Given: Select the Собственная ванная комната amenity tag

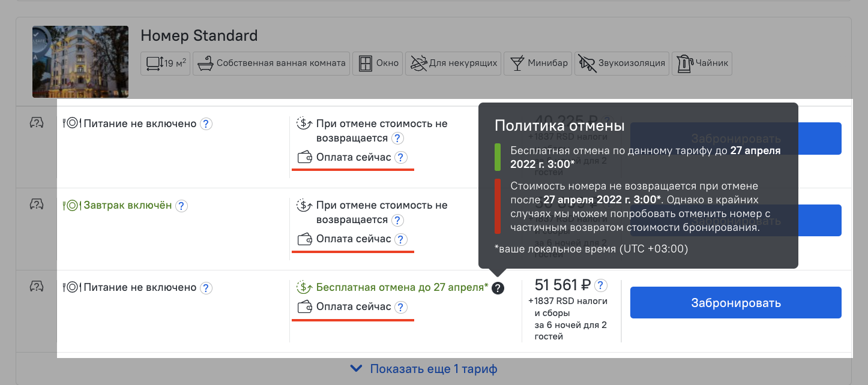Looking at the screenshot, I should pos(274,64).
